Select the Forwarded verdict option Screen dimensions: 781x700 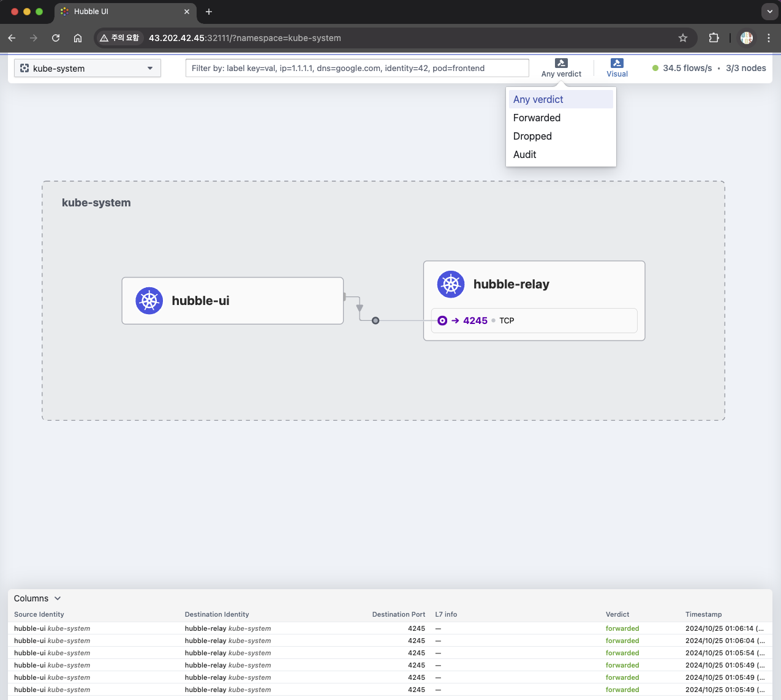pyautogui.click(x=561, y=118)
